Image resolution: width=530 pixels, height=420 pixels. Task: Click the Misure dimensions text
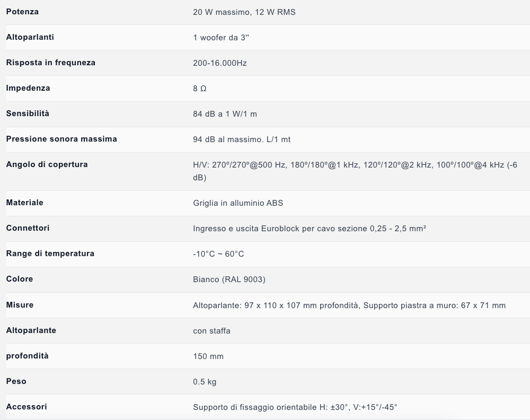click(349, 305)
